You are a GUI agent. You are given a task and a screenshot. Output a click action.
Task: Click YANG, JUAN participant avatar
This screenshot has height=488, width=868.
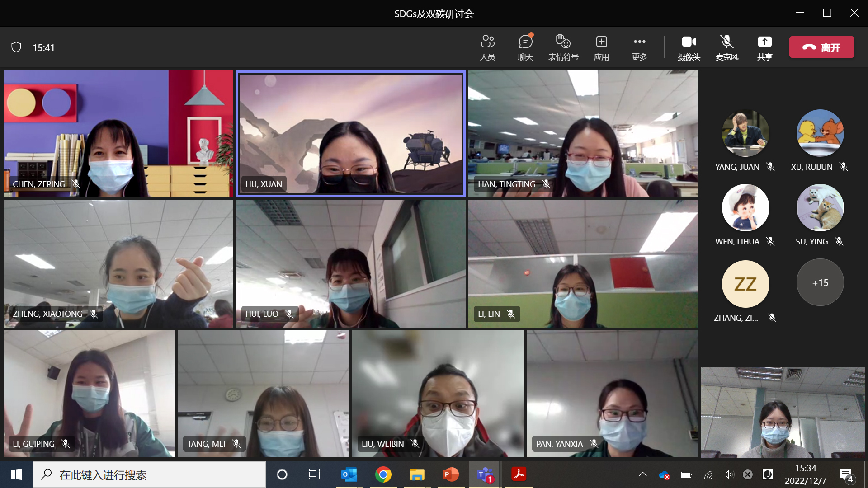pyautogui.click(x=745, y=133)
